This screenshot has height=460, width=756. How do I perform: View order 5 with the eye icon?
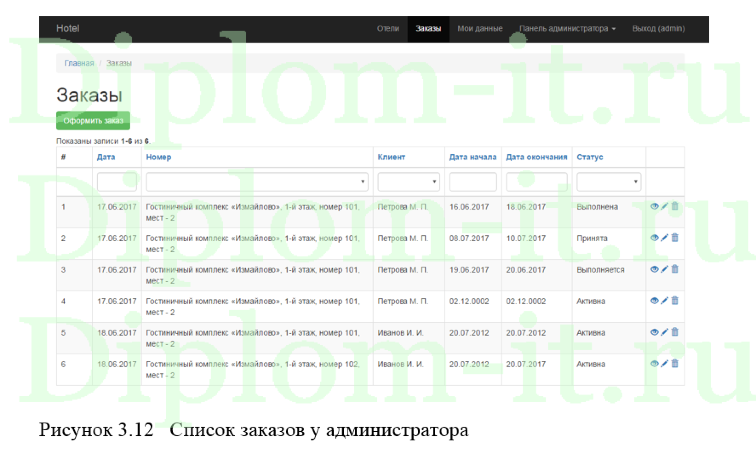tap(654, 332)
